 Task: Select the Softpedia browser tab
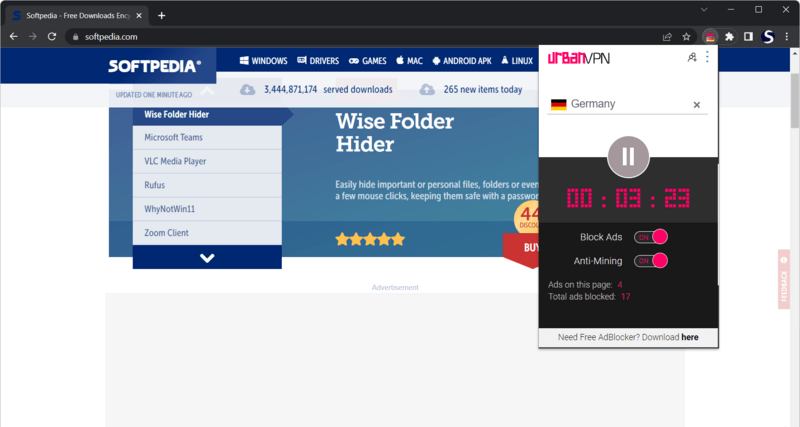pos(77,16)
